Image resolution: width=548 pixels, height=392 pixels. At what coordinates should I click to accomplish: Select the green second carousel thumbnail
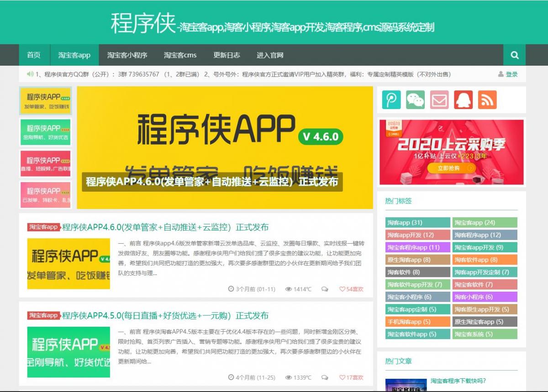(45, 132)
